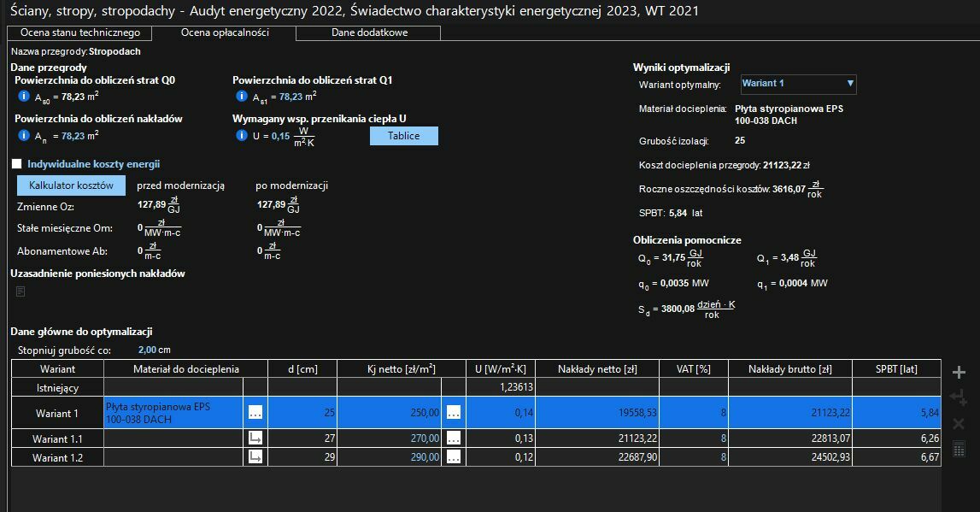Edit As1 value 78,23

pyautogui.click(x=290, y=97)
